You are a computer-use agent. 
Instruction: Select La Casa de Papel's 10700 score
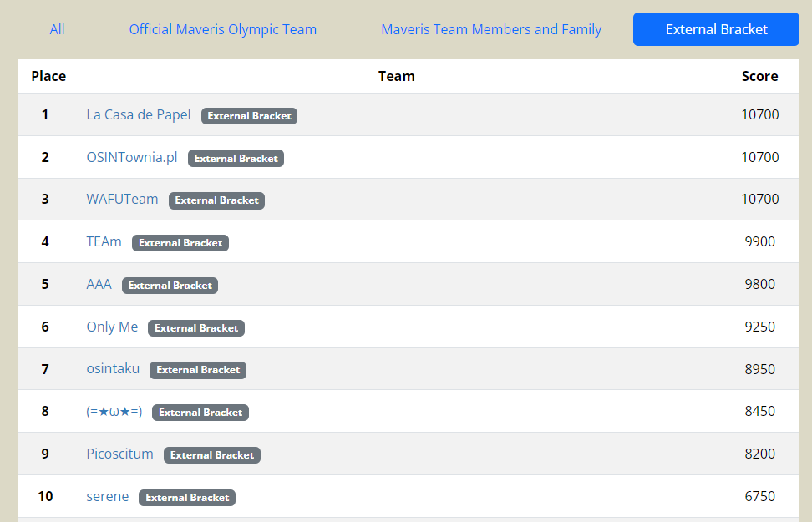click(x=759, y=114)
